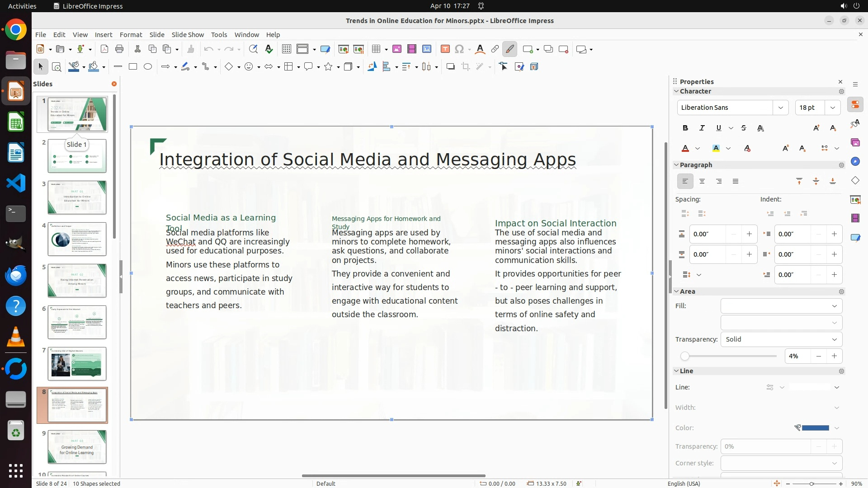Select the Ellipse drawing tool
Image resolution: width=868 pixels, height=488 pixels.
pyautogui.click(x=148, y=67)
